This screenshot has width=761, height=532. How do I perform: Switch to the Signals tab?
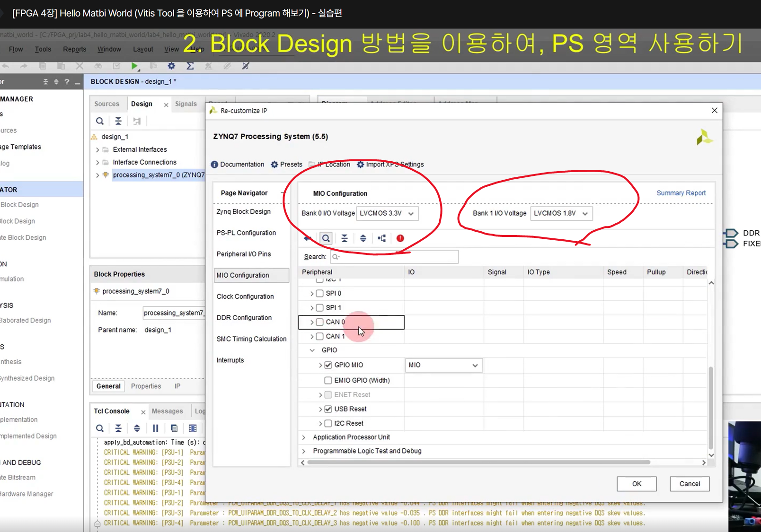click(186, 104)
